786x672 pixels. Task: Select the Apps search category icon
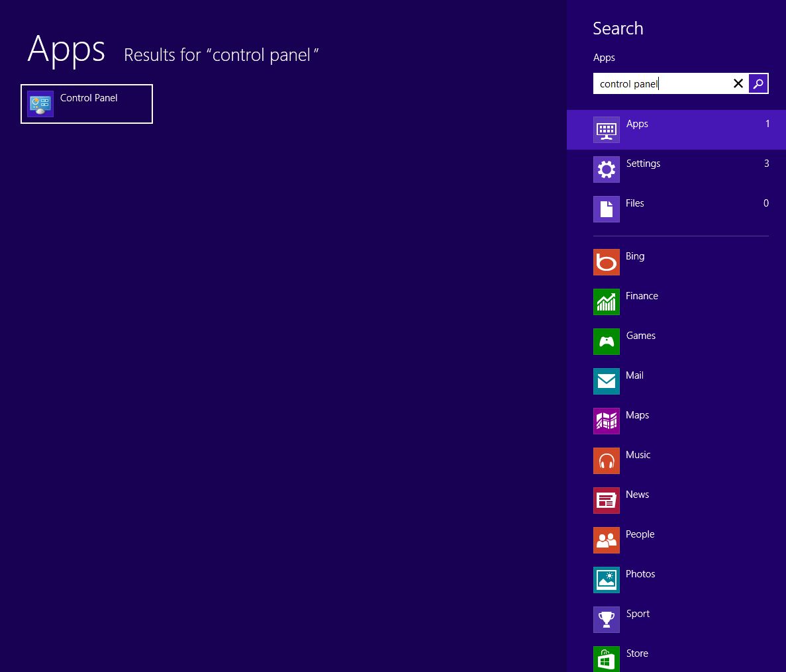coord(606,130)
